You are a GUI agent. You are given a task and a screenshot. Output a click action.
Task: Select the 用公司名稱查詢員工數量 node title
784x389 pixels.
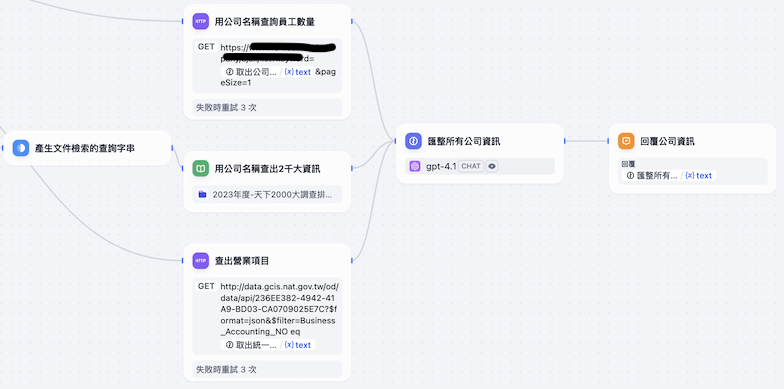pyautogui.click(x=264, y=22)
